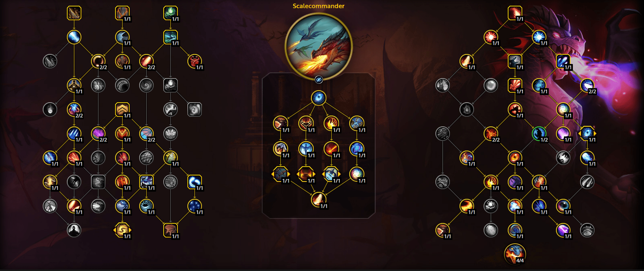Open the cracked stone scales choice node
The image size is (644, 271).
[x=281, y=174]
